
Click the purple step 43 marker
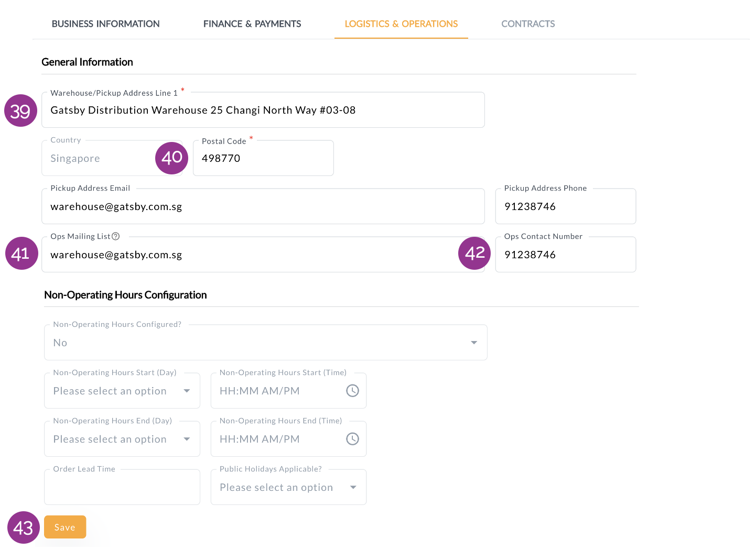coord(24,527)
